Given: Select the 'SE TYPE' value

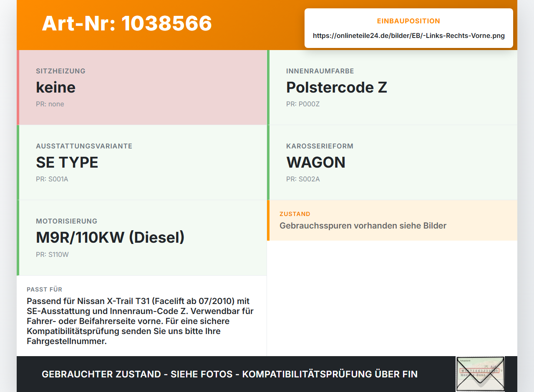Looking at the screenshot, I should pos(67,162).
